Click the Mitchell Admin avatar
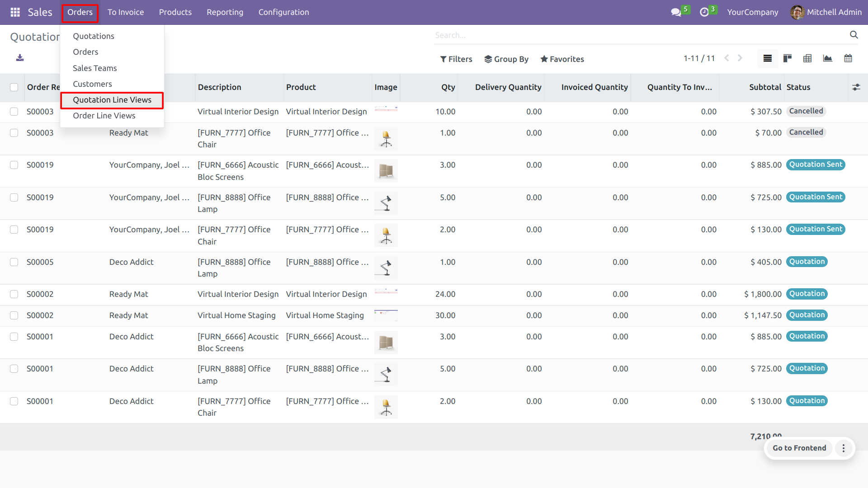The width and height of the screenshot is (868, 488). point(797,12)
